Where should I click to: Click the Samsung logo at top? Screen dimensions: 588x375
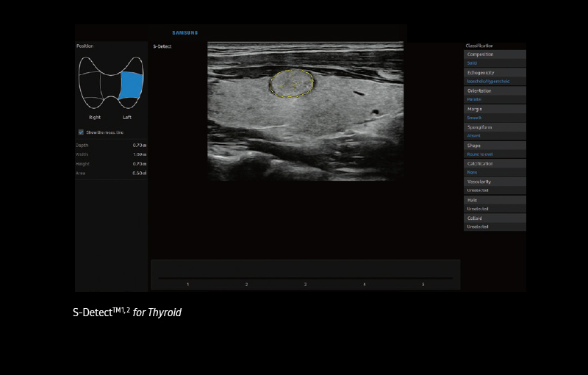point(185,33)
